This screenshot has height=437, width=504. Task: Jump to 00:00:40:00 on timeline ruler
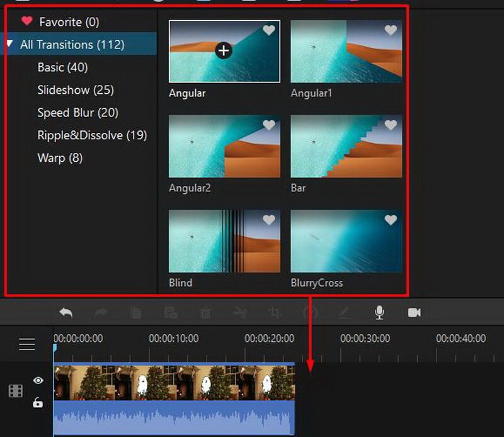pos(461,338)
